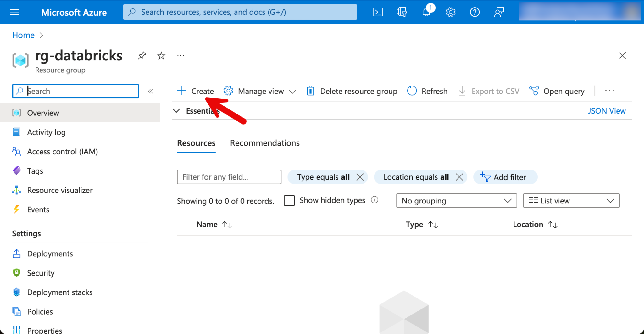The height and width of the screenshot is (334, 644).
Task: Open the feedback icon in header
Action: [x=499, y=12]
